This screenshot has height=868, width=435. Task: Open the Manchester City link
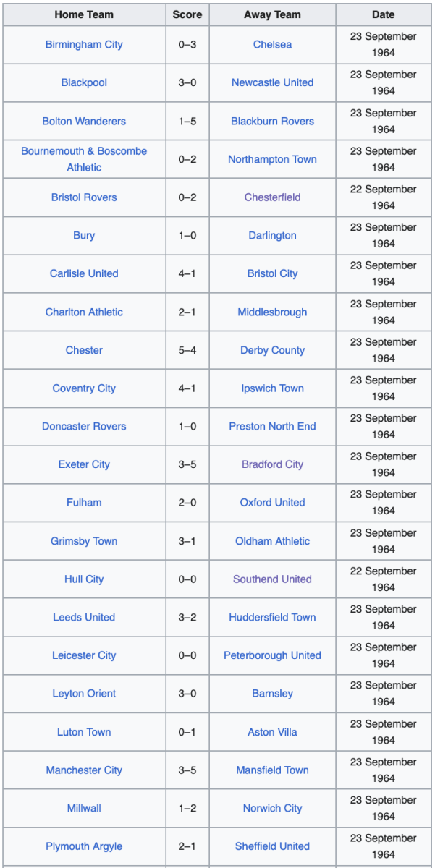(84, 770)
